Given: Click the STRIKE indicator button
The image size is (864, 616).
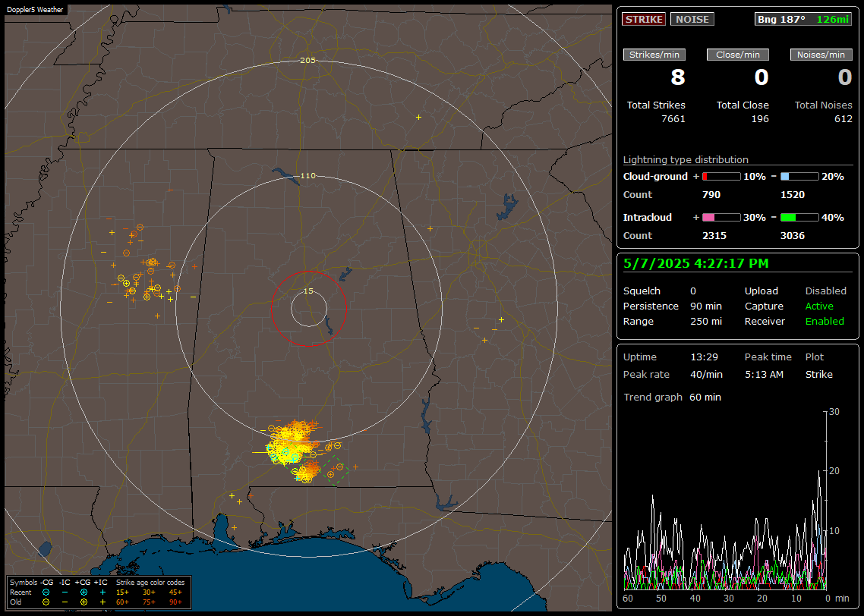Looking at the screenshot, I should click(x=644, y=19).
